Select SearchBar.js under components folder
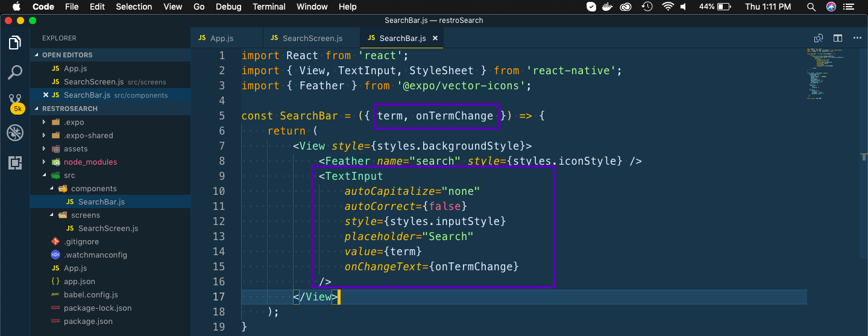 coord(110,201)
